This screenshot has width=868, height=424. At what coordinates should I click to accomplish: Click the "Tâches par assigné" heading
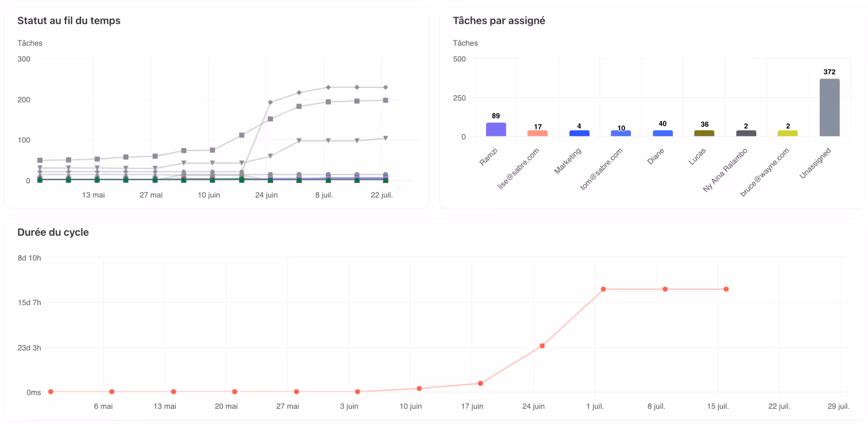[499, 21]
